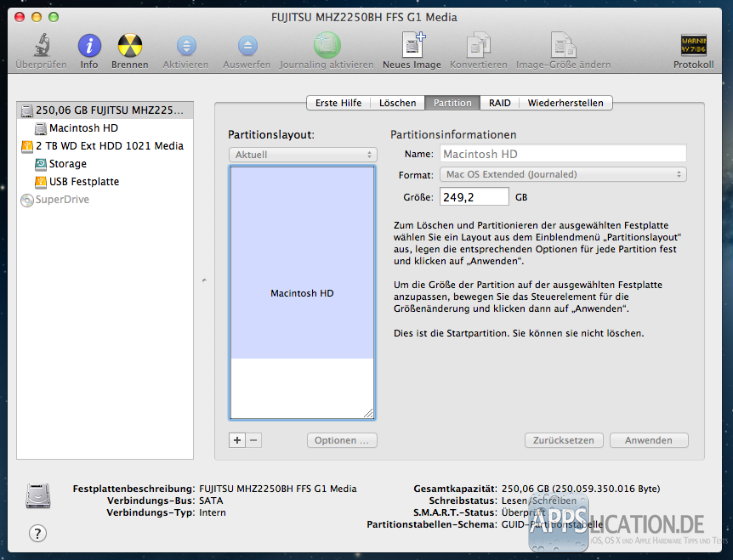Click the sidebar splitter handle dot

pyautogui.click(x=204, y=280)
